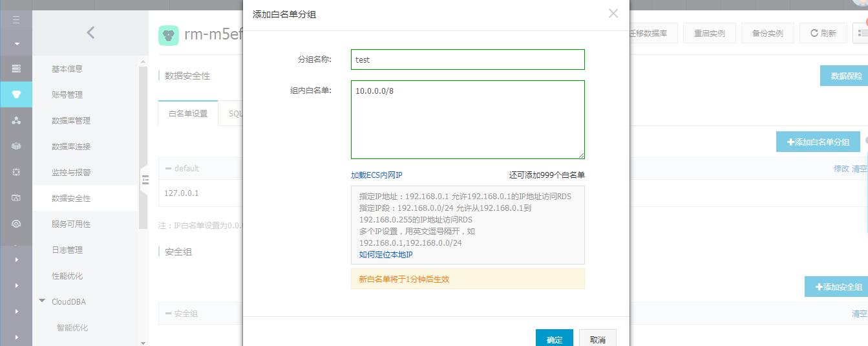Viewport: 868px width, 346px height.
Task: Click the rm-m5ef instance logo icon
Action: point(169,36)
